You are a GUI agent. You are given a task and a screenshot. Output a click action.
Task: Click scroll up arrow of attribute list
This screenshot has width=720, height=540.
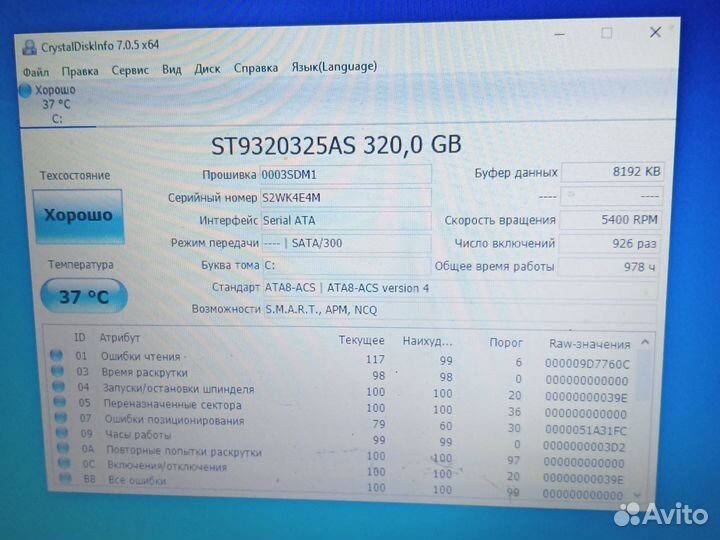coord(645,342)
